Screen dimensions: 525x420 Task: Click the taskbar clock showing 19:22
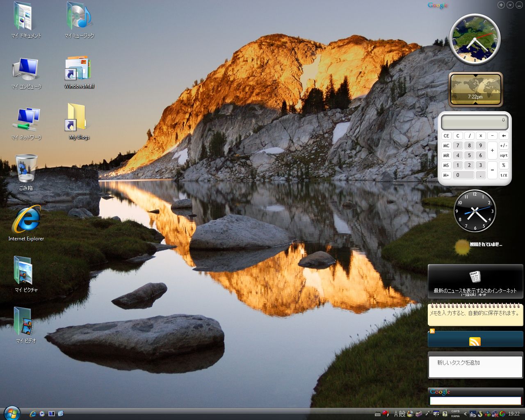coord(514,414)
